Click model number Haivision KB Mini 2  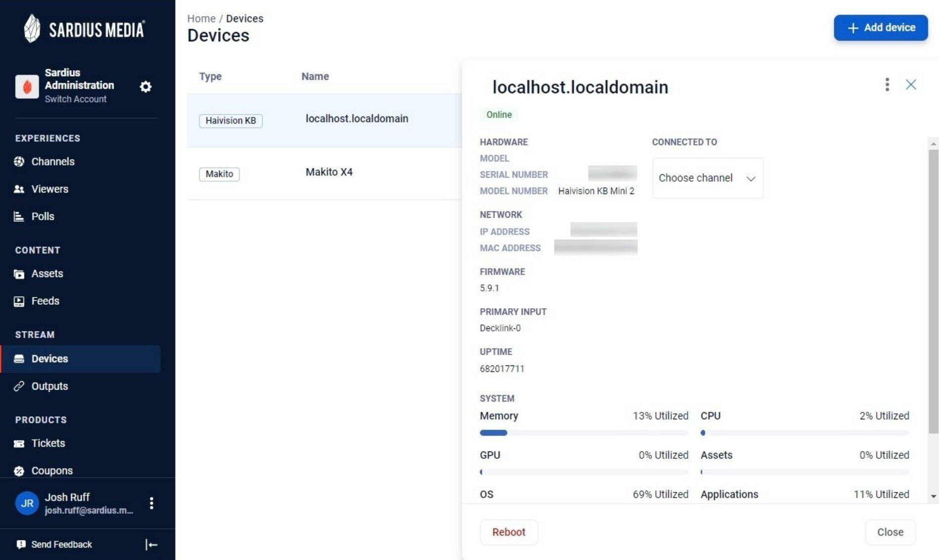[x=596, y=191]
